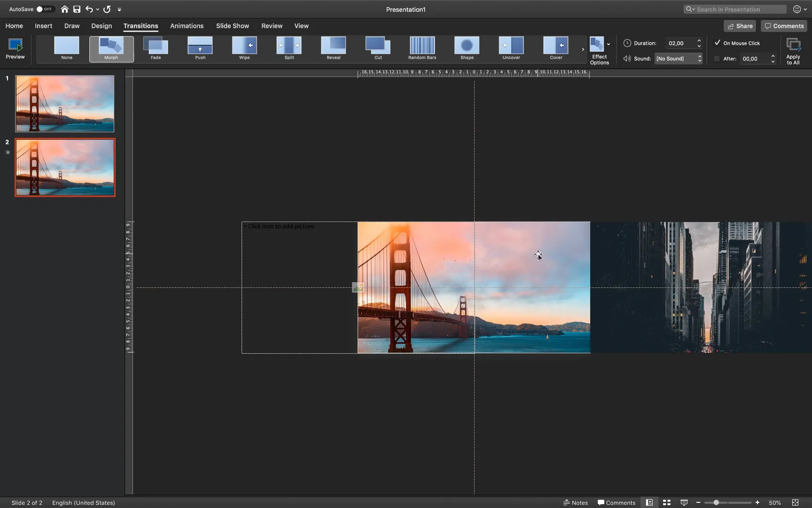This screenshot has width=812, height=508.
Task: Toggle the AutoSave switch
Action: pos(45,9)
